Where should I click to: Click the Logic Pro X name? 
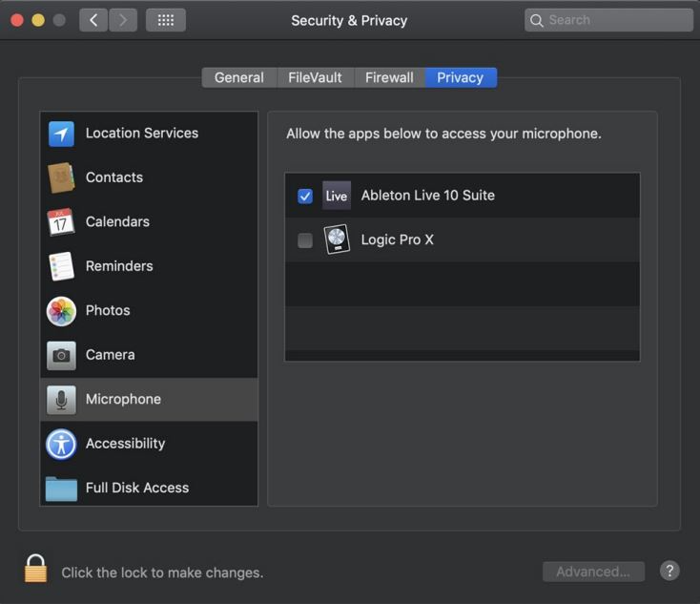click(x=398, y=240)
